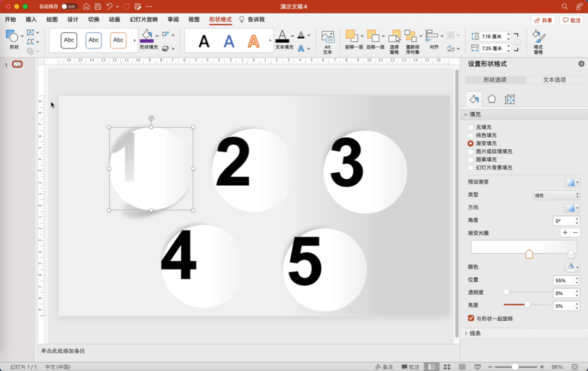588x371 pixels.
Task: Click the Redo icon in title bar
Action: pyautogui.click(x=126, y=7)
